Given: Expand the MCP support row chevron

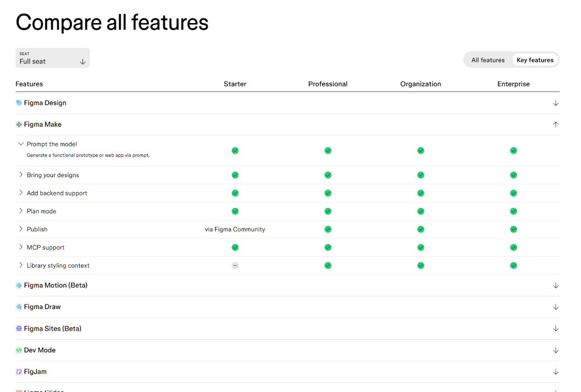Looking at the screenshot, I should [21, 247].
